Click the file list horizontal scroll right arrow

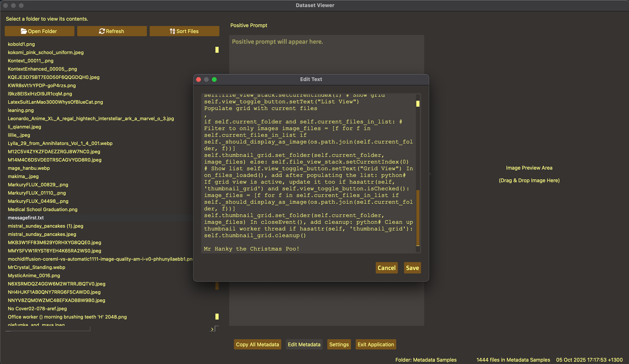coord(212,329)
